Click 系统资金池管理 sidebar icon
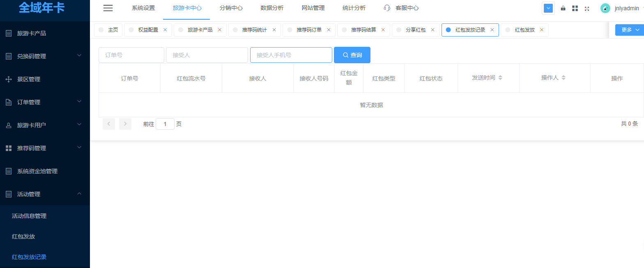Screen dimensions: 644x268 (x=9, y=171)
